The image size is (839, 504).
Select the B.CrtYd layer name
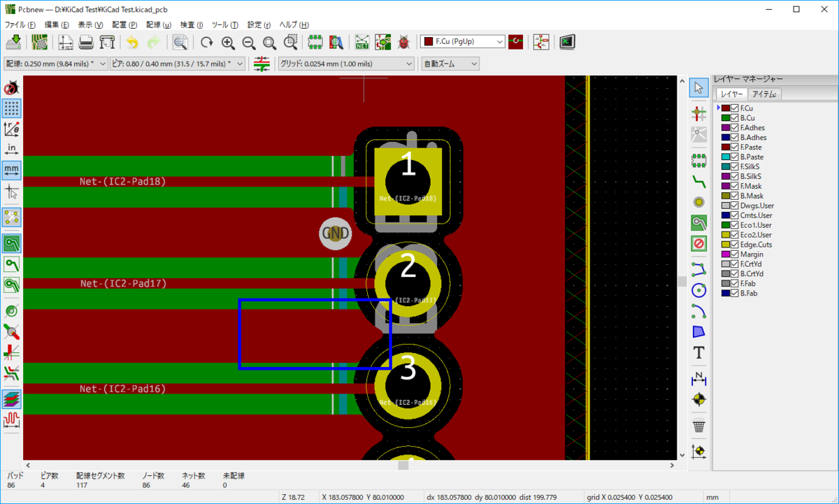coord(754,274)
